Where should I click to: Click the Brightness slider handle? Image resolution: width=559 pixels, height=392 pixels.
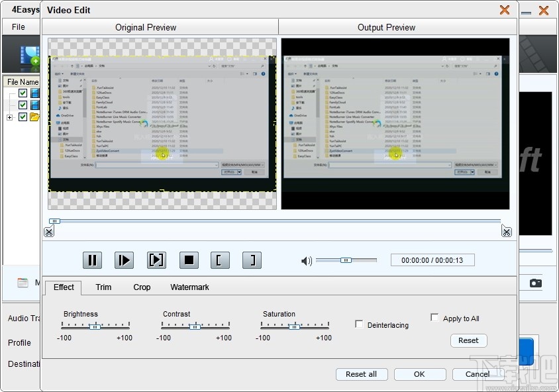[95, 326]
